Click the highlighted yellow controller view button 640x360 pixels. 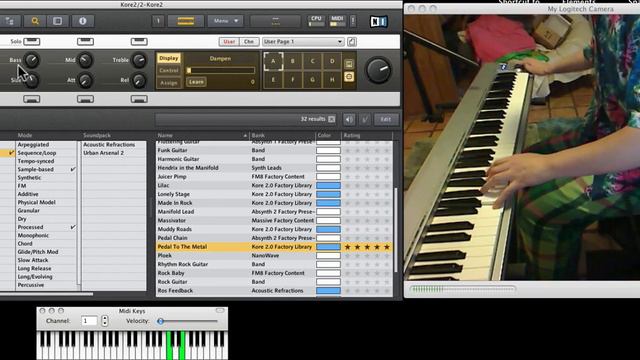[185, 21]
